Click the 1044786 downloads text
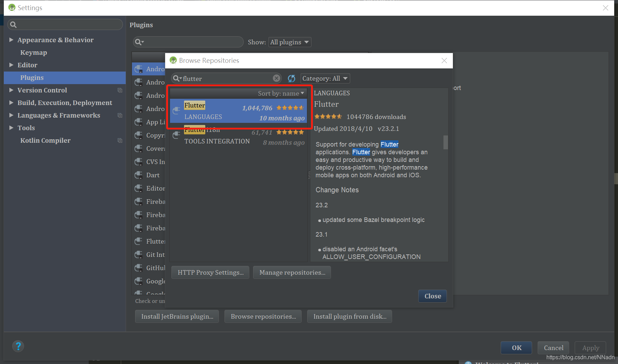This screenshot has width=618, height=364. click(x=376, y=117)
